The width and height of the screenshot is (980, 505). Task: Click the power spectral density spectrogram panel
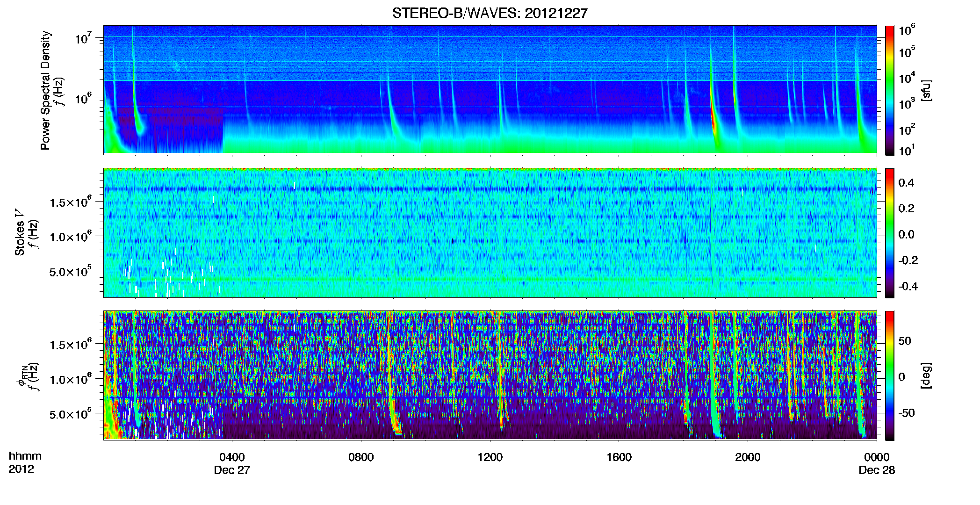490,90
